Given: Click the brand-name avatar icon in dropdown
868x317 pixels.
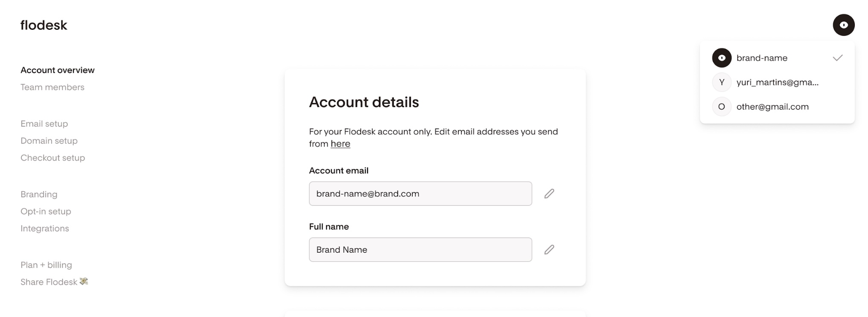Looking at the screenshot, I should pos(722,58).
